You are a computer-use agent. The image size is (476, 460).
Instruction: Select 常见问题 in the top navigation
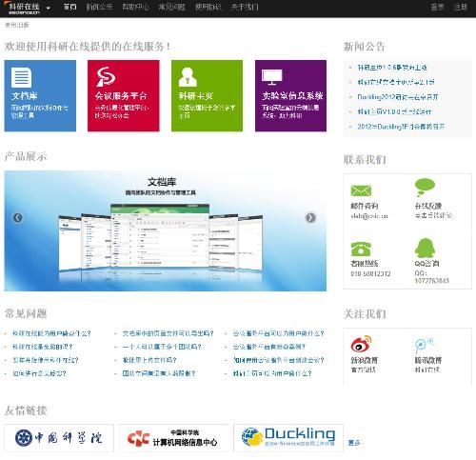click(171, 7)
